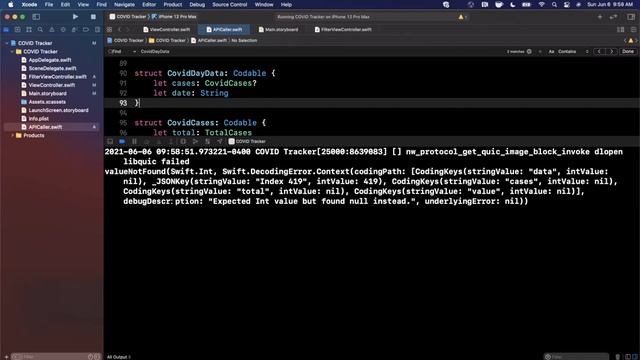Open Spotlight search in the menu bar
The width and height of the screenshot is (640, 360).
554,4
